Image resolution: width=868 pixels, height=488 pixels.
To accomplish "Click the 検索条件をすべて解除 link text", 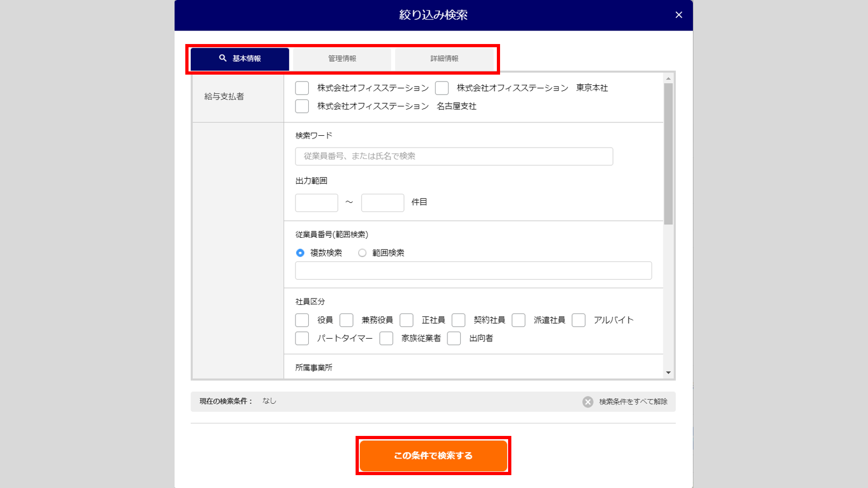I will tap(633, 402).
